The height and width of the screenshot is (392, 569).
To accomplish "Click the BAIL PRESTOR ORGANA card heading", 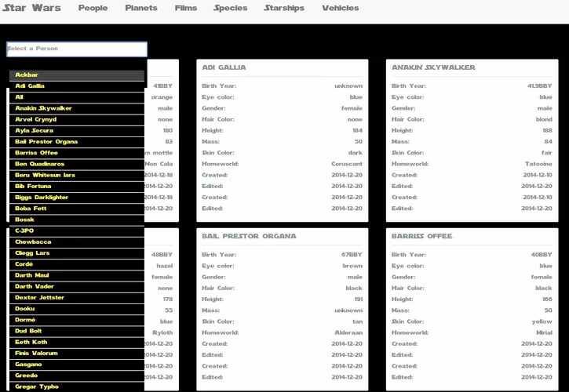I will 249,236.
